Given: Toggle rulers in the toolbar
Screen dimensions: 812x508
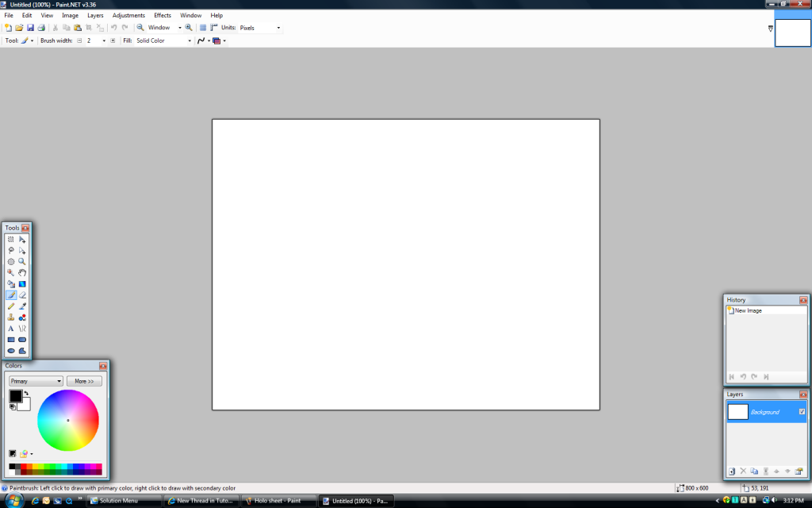Looking at the screenshot, I should [213, 28].
